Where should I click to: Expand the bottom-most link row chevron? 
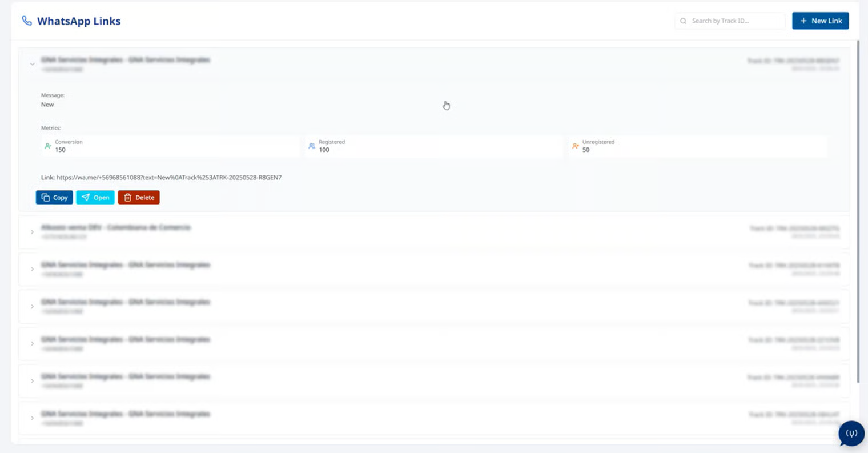tap(33, 418)
